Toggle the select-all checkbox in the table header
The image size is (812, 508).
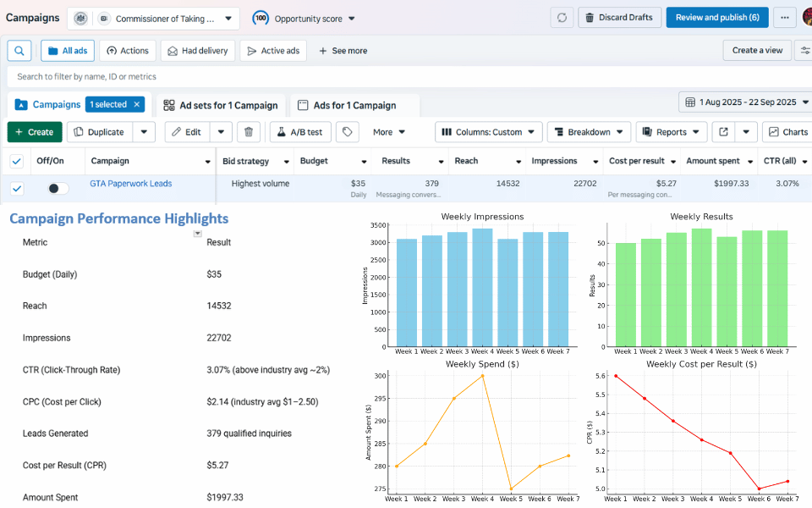click(x=17, y=161)
